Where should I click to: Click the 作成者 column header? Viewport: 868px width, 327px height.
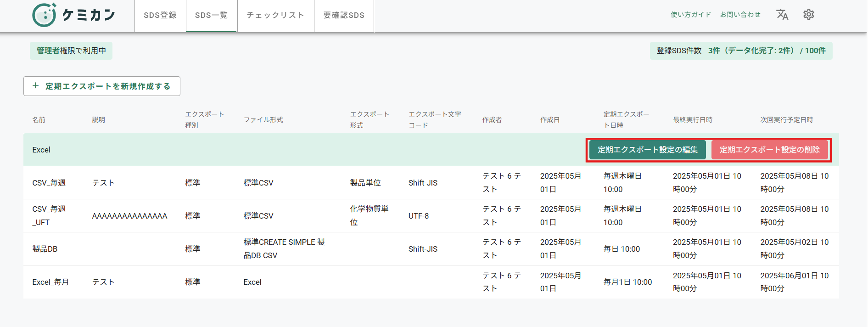tap(492, 120)
